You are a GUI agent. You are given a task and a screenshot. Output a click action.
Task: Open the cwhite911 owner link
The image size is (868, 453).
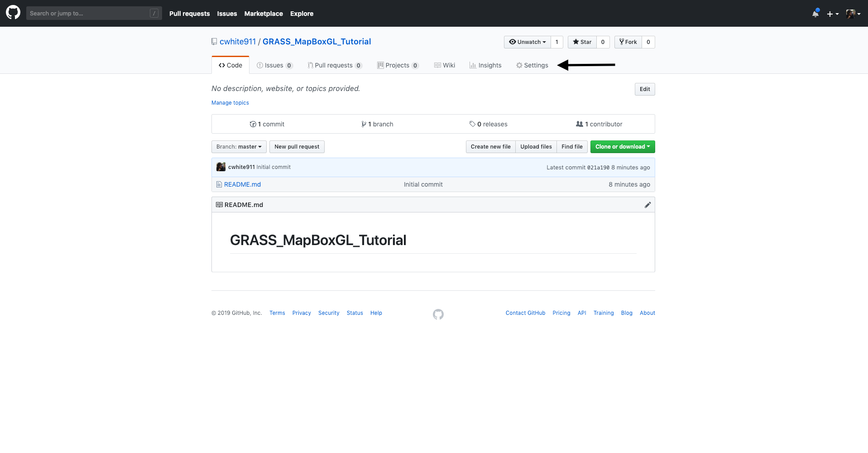(238, 42)
